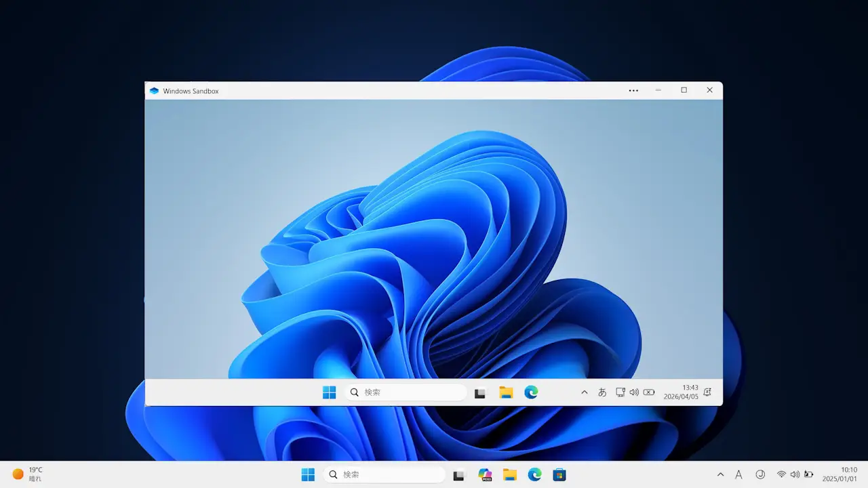The height and width of the screenshot is (488, 868).
Task: Click the host Wi-Fi tray icon
Action: click(782, 474)
